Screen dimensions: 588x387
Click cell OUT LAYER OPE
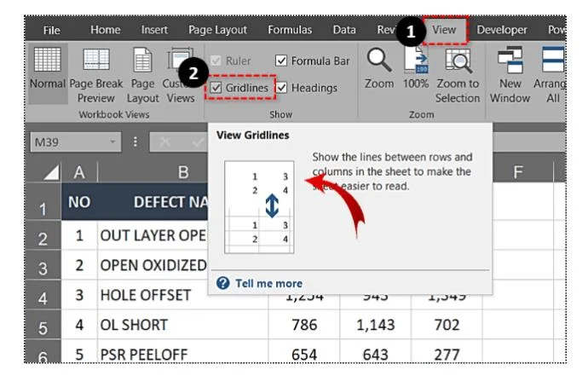(153, 235)
